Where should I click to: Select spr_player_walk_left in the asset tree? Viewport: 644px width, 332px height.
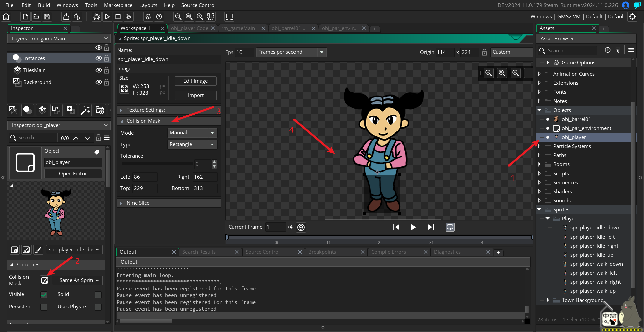593,273
